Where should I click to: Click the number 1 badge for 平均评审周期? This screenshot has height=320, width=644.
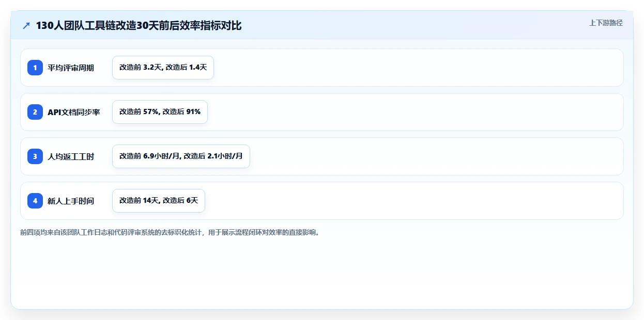[x=35, y=68]
